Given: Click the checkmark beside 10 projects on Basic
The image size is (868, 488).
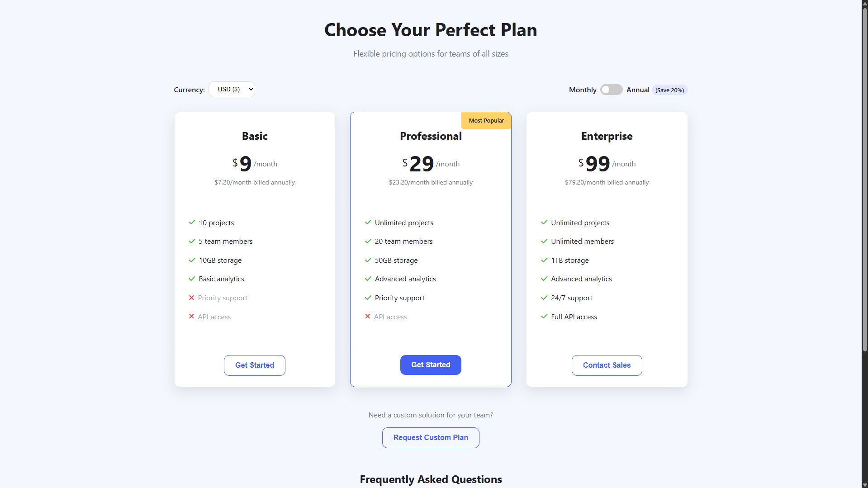Looking at the screenshot, I should click(191, 223).
